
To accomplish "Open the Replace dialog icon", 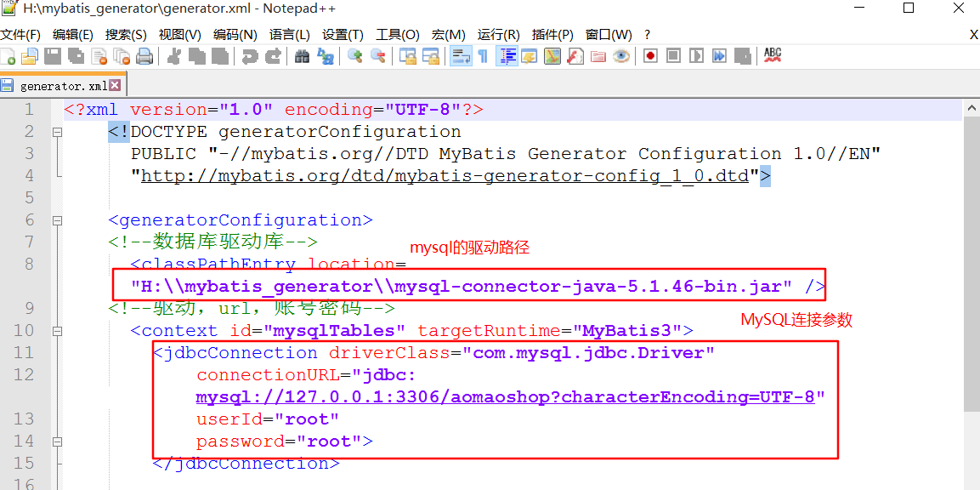I will click(325, 56).
